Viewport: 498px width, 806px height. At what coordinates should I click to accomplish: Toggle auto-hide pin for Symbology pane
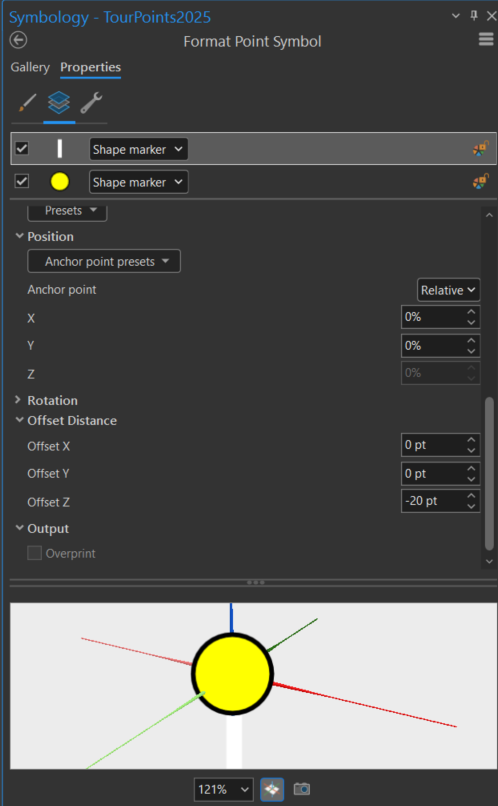pyautogui.click(x=474, y=15)
